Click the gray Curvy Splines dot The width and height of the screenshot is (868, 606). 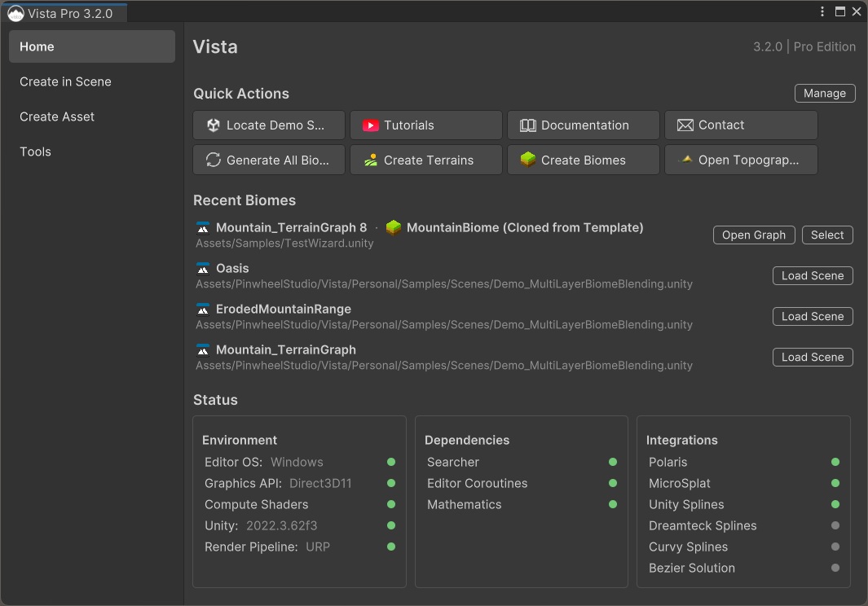(835, 547)
